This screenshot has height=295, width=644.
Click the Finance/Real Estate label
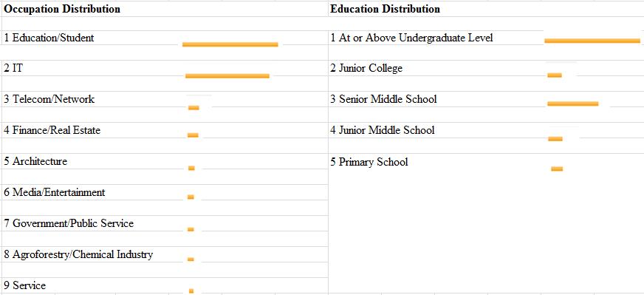pyautogui.click(x=52, y=130)
